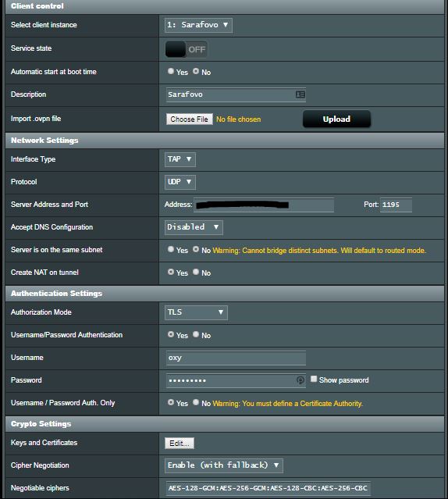This screenshot has height=499, width=448.
Task: Select Yes for Username/Password Authentication
Action: pyautogui.click(x=171, y=334)
